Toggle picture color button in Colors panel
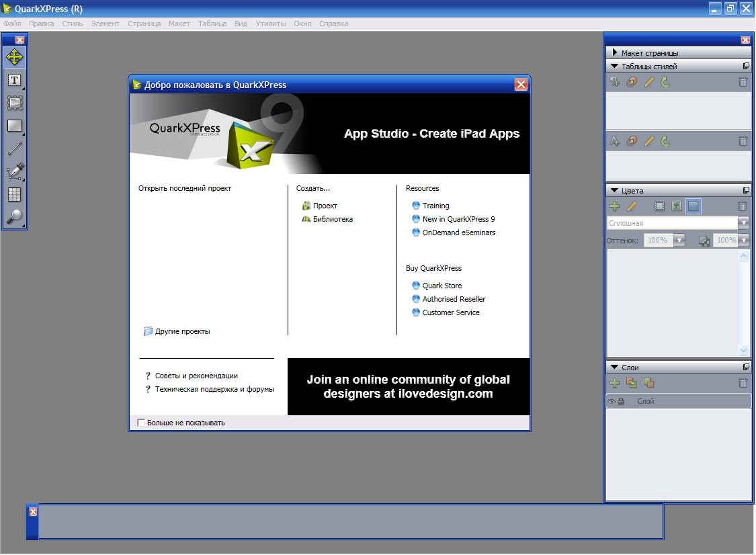 (x=677, y=206)
